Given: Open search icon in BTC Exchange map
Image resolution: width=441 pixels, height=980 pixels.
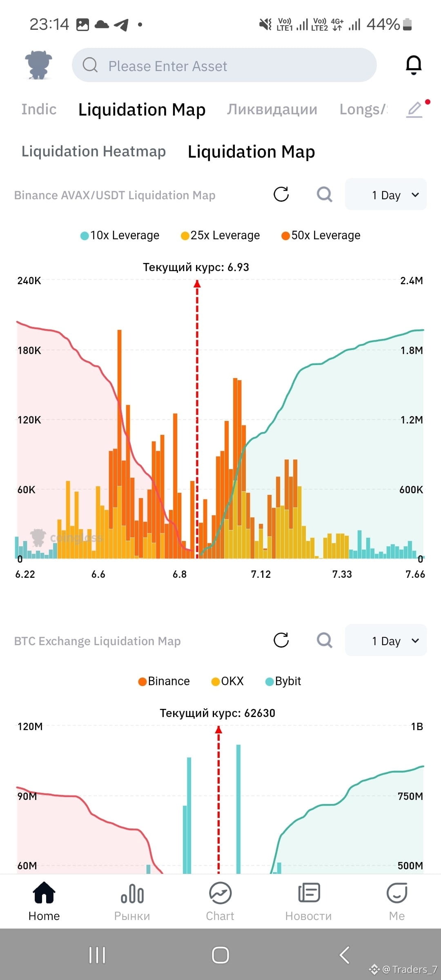Looking at the screenshot, I should tap(325, 640).
